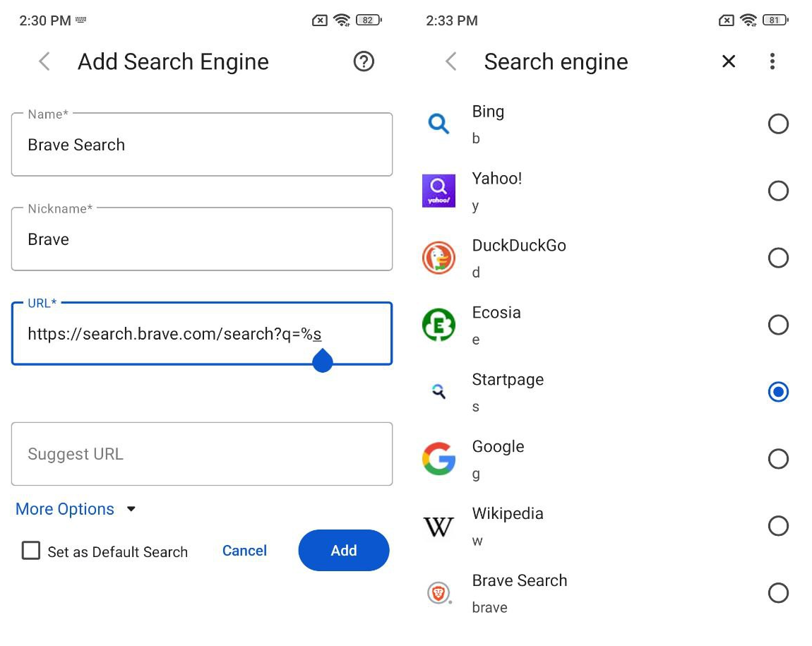Go back from Add Search Engine
Viewport: 812px width, 646px height.
coord(44,62)
